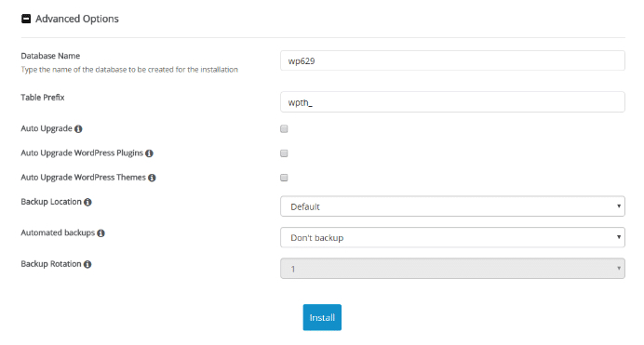Click the Backup Rotation label
Viewport: 644px width, 345px height.
click(51, 264)
